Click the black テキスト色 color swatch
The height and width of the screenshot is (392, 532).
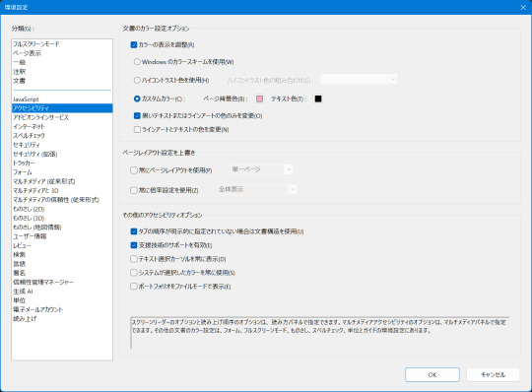(x=318, y=98)
